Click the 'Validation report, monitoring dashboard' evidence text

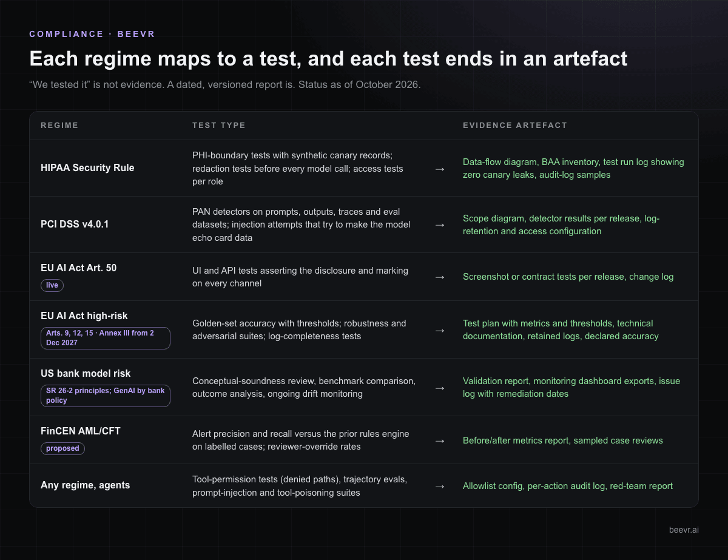tap(571, 387)
